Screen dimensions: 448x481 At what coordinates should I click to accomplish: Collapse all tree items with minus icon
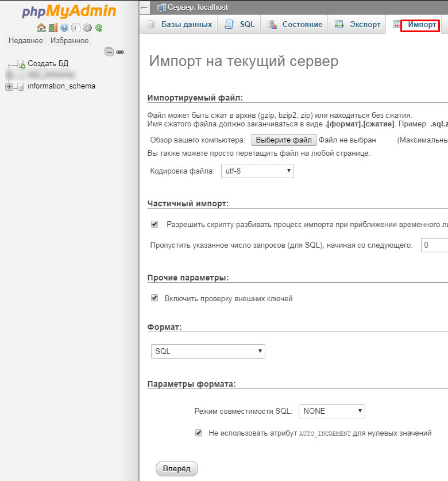(109, 52)
